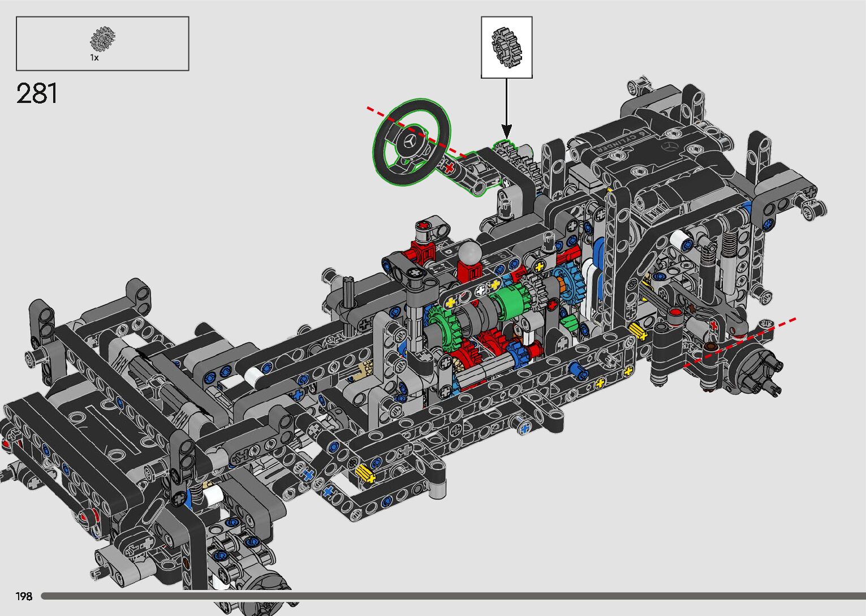This screenshot has height=616, width=866.
Task: Select the gray gear shifter ball
Action: [469, 251]
